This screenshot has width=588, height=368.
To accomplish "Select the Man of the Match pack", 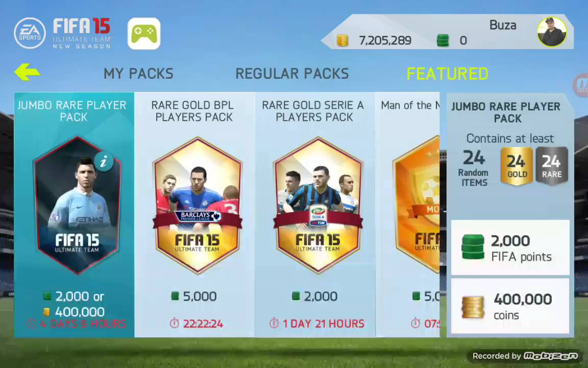I will coord(408,215).
